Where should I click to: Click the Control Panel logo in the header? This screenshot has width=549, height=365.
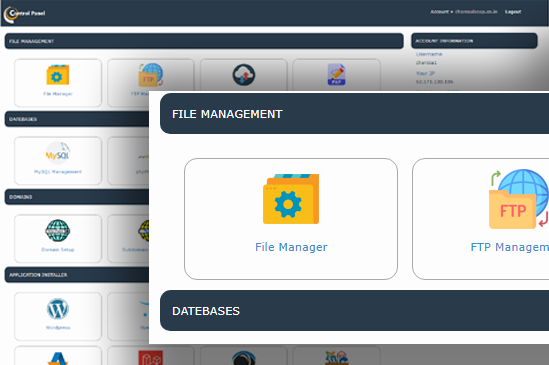[25, 14]
